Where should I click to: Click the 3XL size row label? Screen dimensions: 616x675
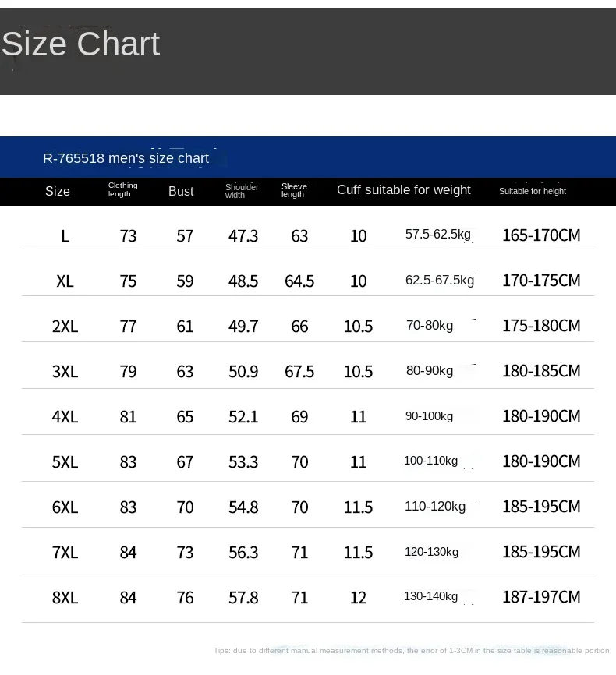pyautogui.click(x=65, y=371)
